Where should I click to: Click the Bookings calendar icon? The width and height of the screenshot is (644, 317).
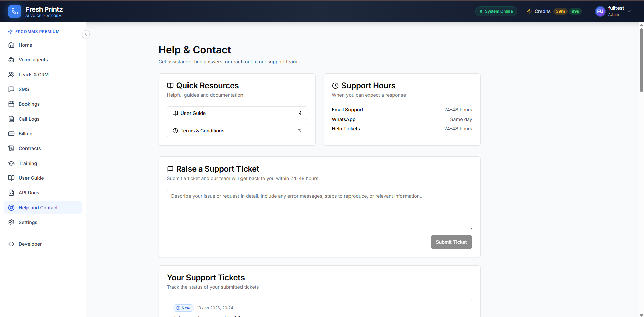coord(11,104)
